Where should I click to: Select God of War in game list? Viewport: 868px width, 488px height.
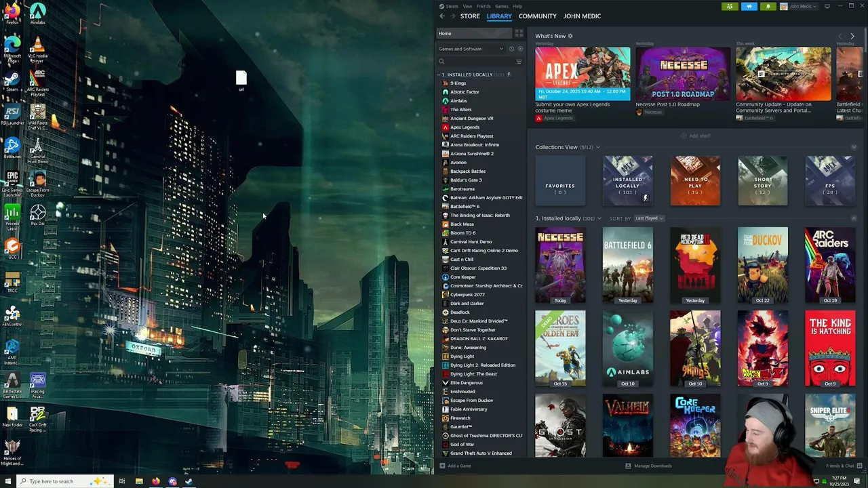click(462, 445)
